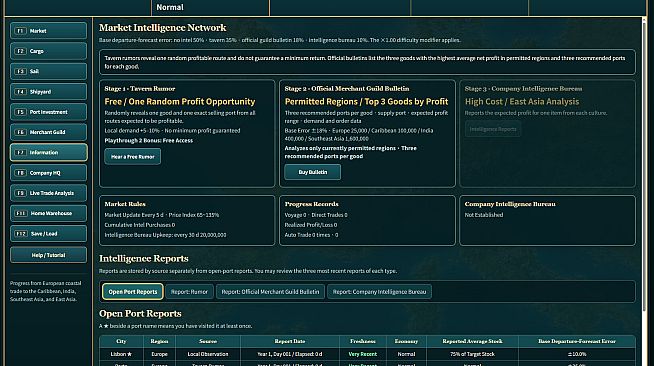The height and width of the screenshot is (366, 654).
Task: Click the Market Rules card title
Action: 125,204
